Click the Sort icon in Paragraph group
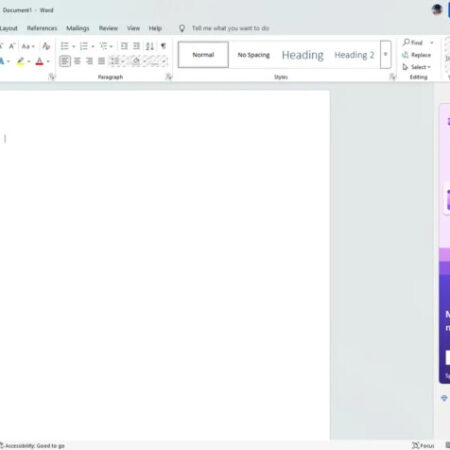Screen dimensions: 450x450 click(x=150, y=46)
